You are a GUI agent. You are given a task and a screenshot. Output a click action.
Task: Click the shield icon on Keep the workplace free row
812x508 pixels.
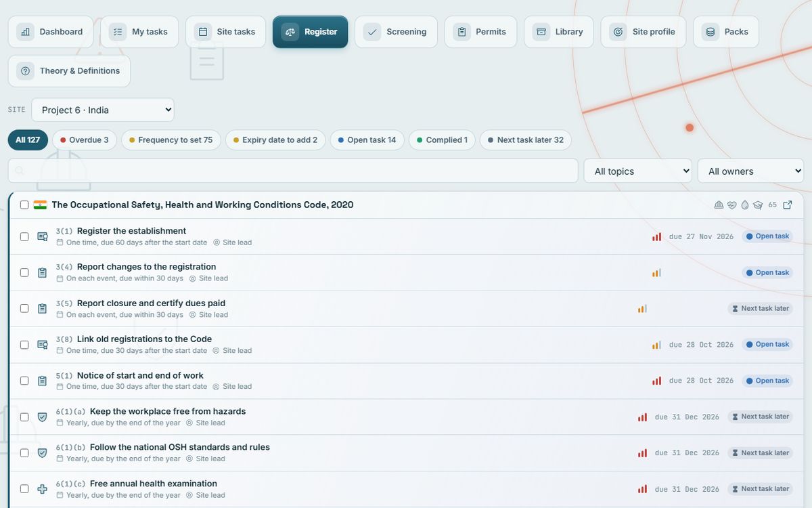[43, 417]
